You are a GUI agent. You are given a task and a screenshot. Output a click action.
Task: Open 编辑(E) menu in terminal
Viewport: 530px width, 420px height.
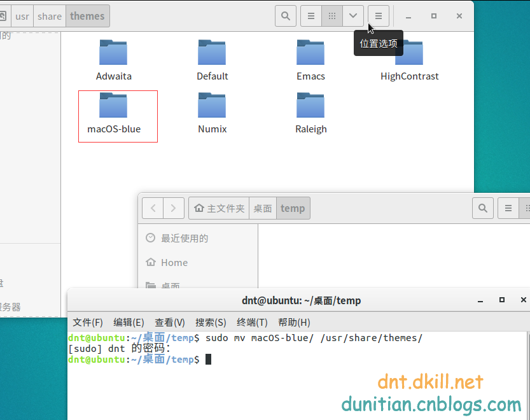[x=129, y=322]
